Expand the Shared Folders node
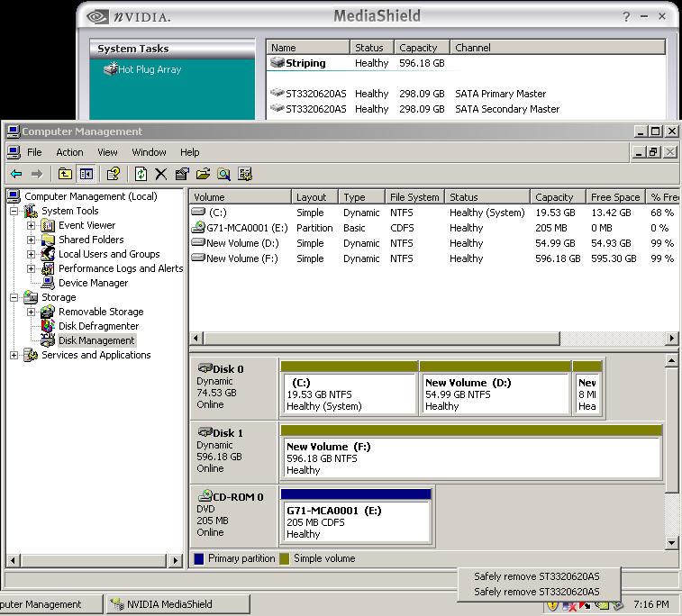Image resolution: width=682 pixels, height=616 pixels. (x=31, y=240)
